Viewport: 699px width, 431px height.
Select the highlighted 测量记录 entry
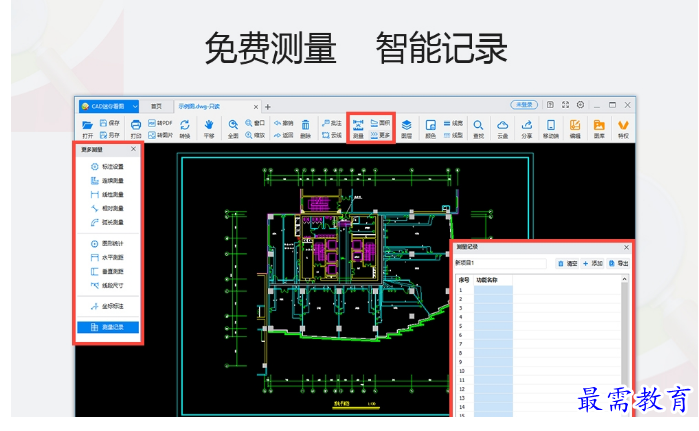click(x=108, y=327)
